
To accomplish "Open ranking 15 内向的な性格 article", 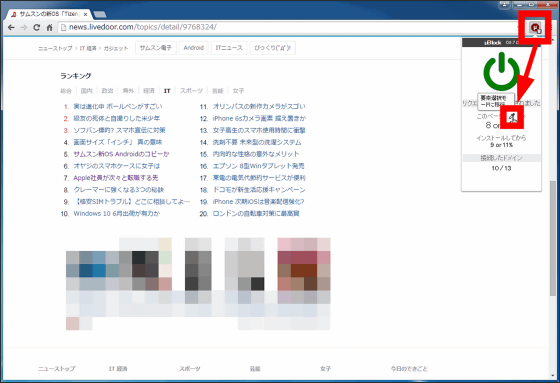I will (256, 154).
